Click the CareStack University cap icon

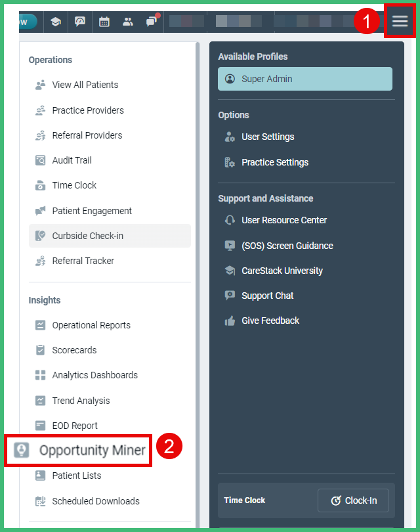[x=230, y=271]
